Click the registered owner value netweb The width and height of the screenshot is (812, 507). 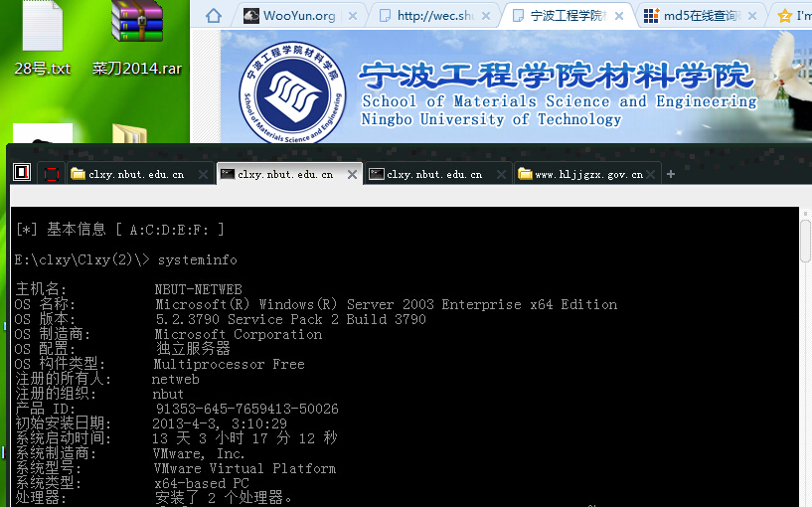pos(176,379)
